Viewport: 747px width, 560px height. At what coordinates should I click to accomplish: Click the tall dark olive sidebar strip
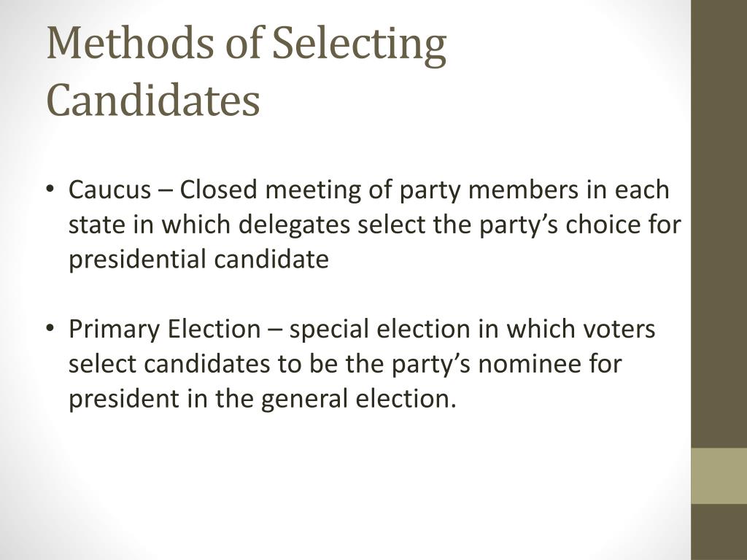pos(719,224)
